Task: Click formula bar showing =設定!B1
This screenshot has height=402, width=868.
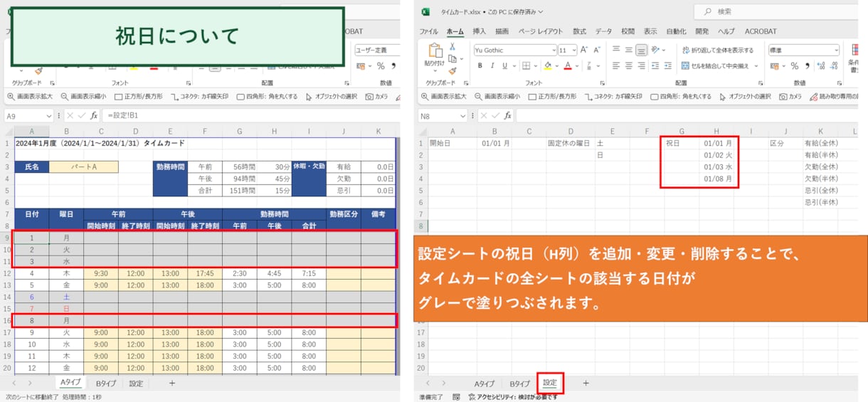Action: [x=250, y=115]
